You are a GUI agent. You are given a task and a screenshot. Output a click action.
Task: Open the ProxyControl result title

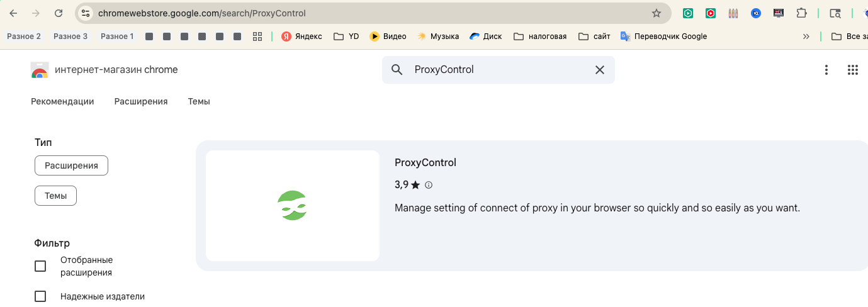[426, 163]
